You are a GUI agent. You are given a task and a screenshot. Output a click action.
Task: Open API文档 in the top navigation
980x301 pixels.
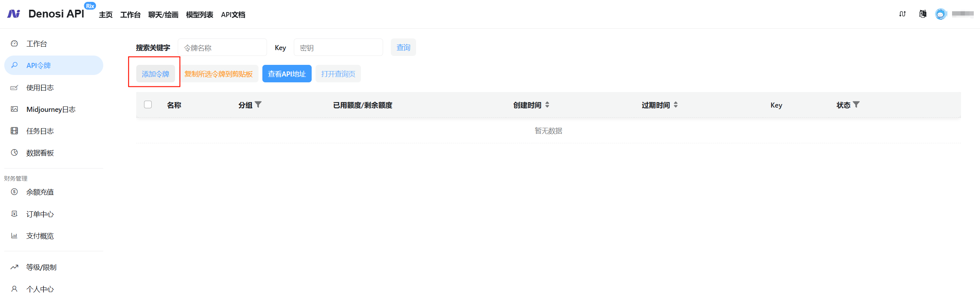point(233,15)
